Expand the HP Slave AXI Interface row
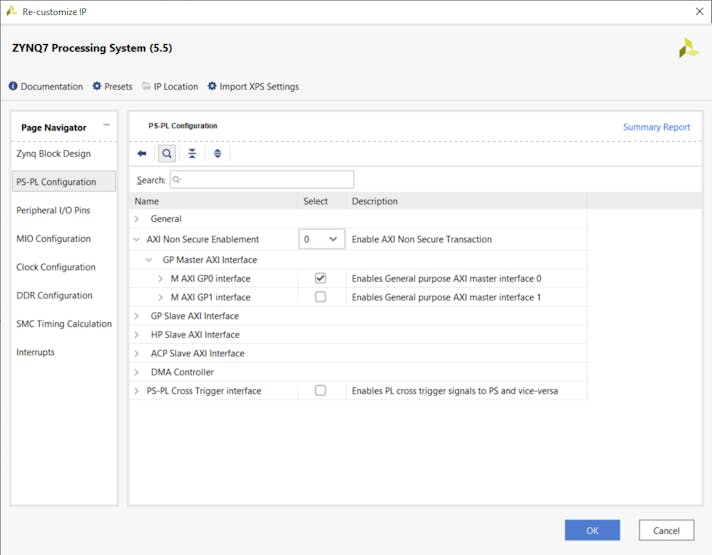Image resolution: width=712 pixels, height=555 pixels. tap(137, 335)
